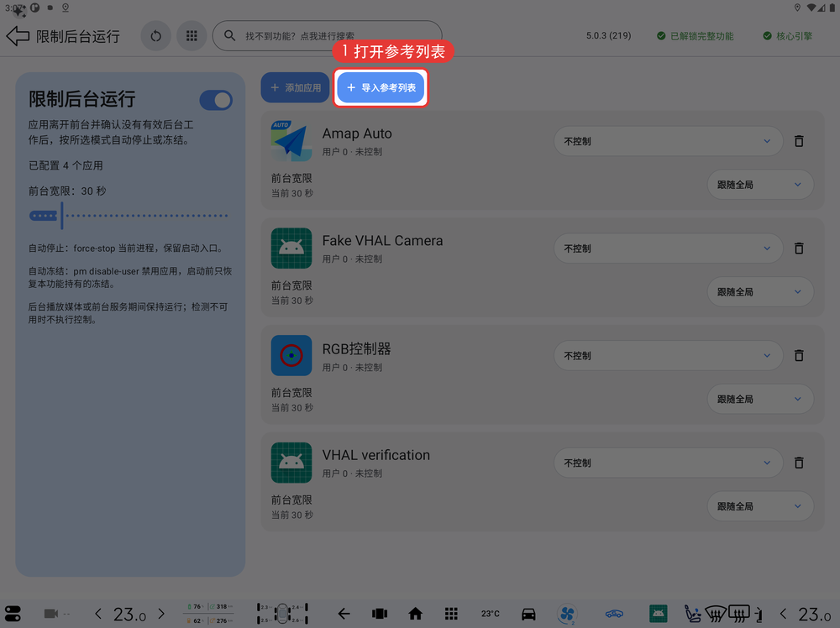Click the function search field
The image size is (840, 628).
click(328, 36)
